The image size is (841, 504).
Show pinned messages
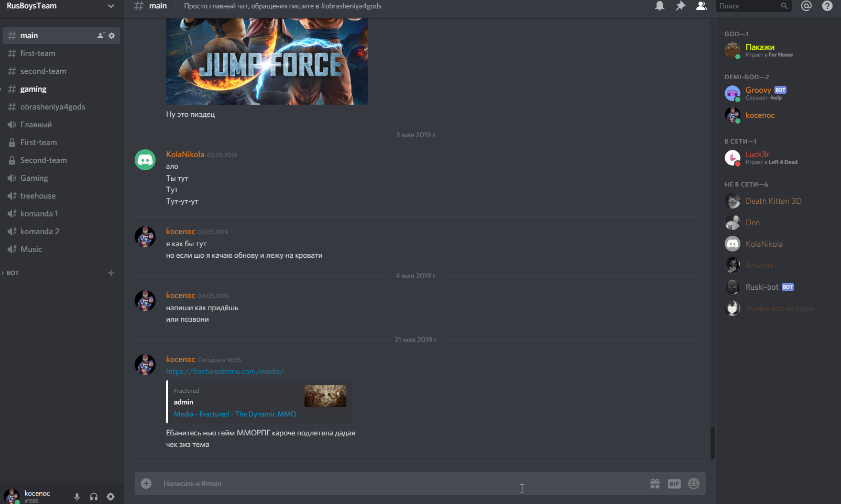[681, 6]
